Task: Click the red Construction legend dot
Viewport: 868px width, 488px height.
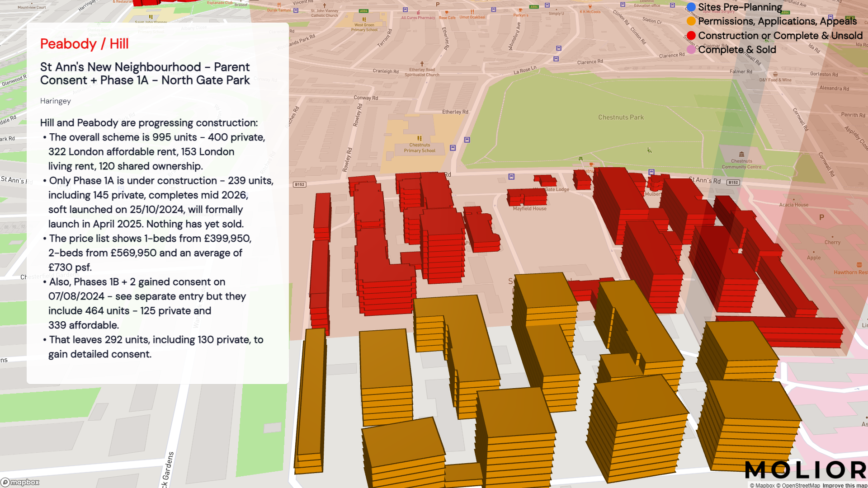Action: [691, 36]
